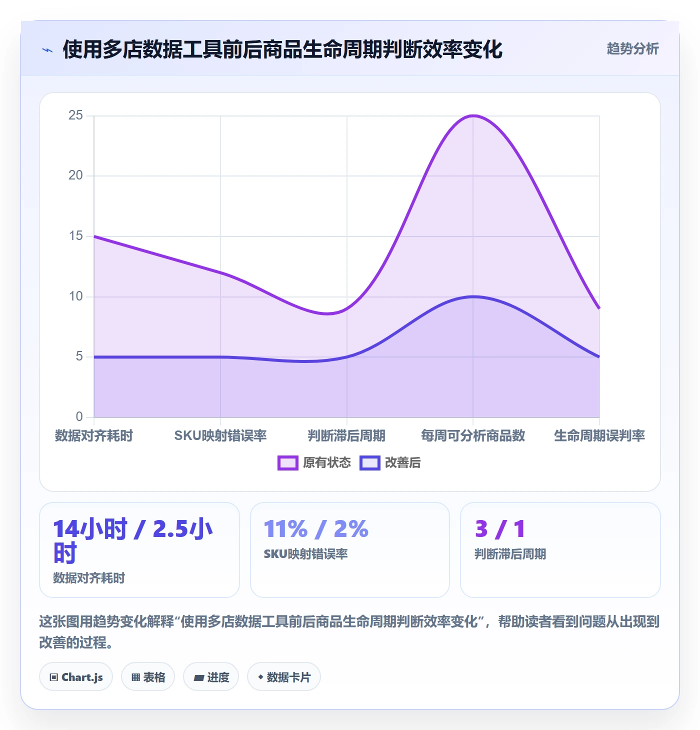Click the 每周可分析商品数 x-axis label
700x730 pixels.
[x=473, y=436]
